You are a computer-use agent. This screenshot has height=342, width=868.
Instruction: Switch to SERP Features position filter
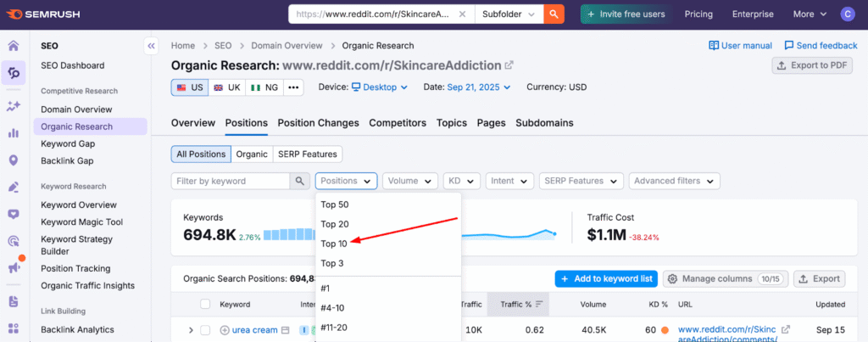(308, 154)
